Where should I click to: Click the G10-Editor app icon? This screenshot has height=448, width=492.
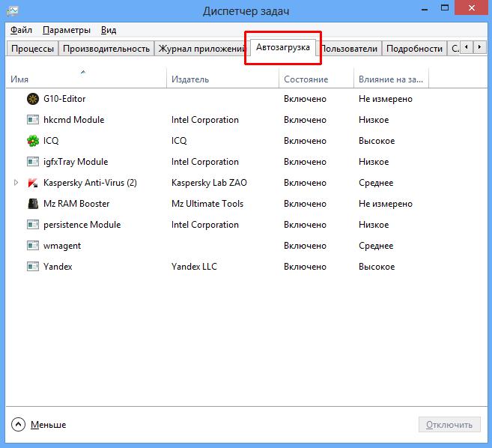pos(33,99)
